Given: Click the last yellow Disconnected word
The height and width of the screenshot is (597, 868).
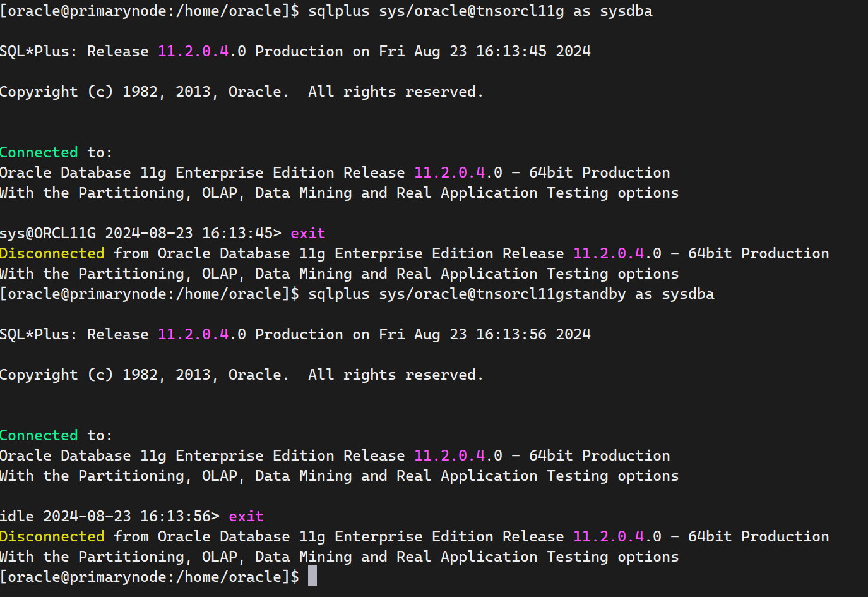Looking at the screenshot, I should (x=52, y=536).
